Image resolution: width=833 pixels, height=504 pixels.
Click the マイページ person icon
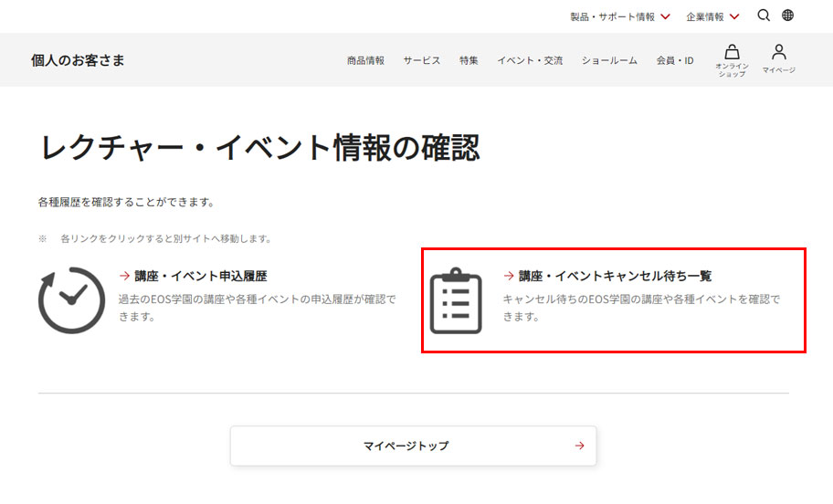click(x=778, y=53)
